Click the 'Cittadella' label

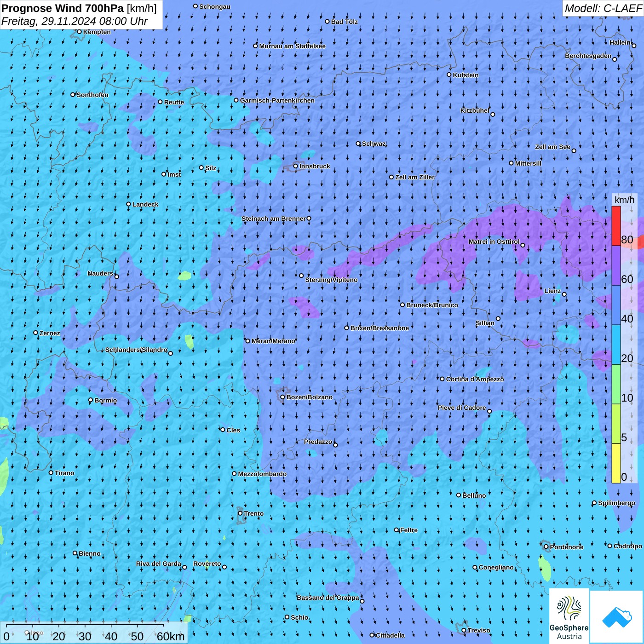(390, 635)
